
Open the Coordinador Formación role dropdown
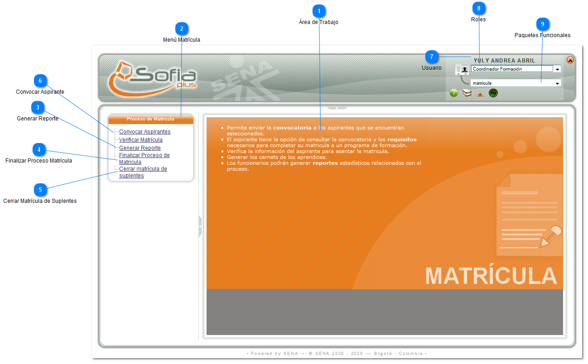[x=516, y=69]
